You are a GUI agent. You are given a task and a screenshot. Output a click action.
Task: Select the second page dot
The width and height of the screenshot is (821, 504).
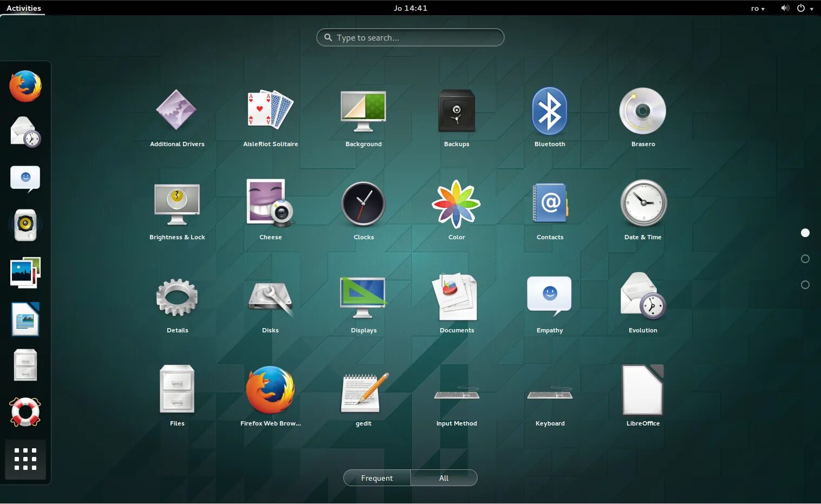tap(805, 258)
